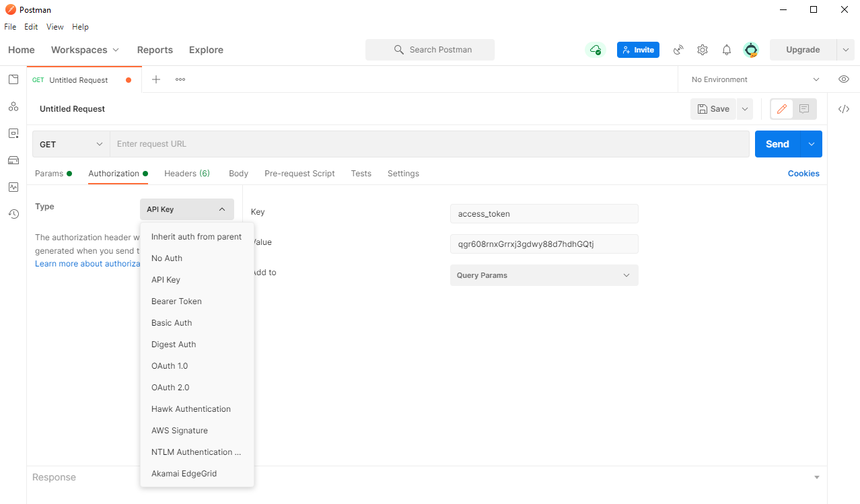Open the code snippet panel
Screen dimensions: 860x504
844,108
